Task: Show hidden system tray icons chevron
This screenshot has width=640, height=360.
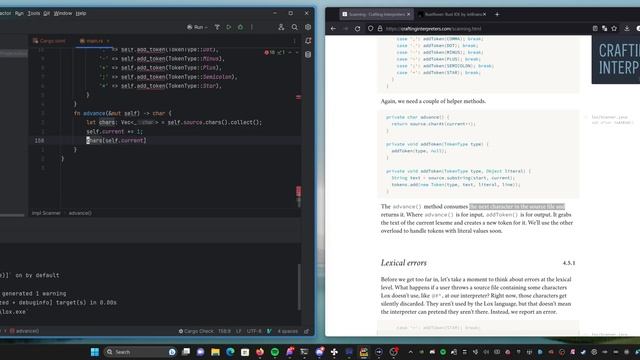Action: click(411, 352)
